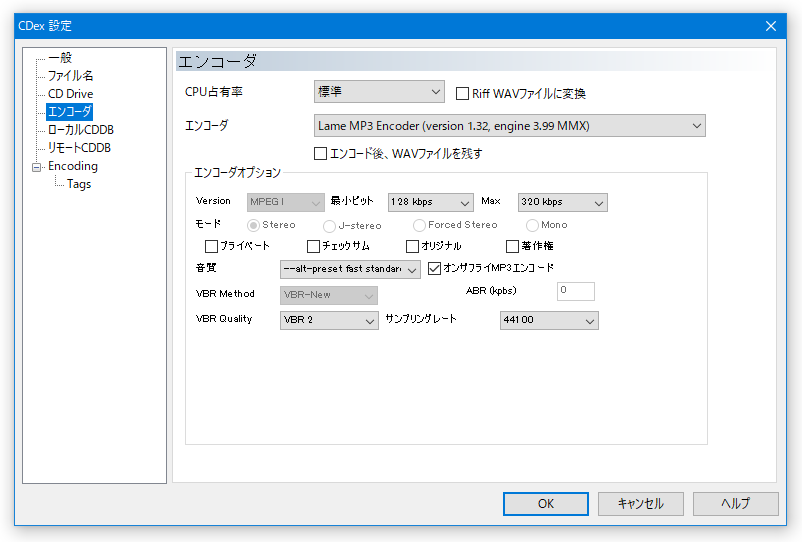The image size is (802, 542).
Task: Select 一般 in the settings tree
Action: coord(60,58)
